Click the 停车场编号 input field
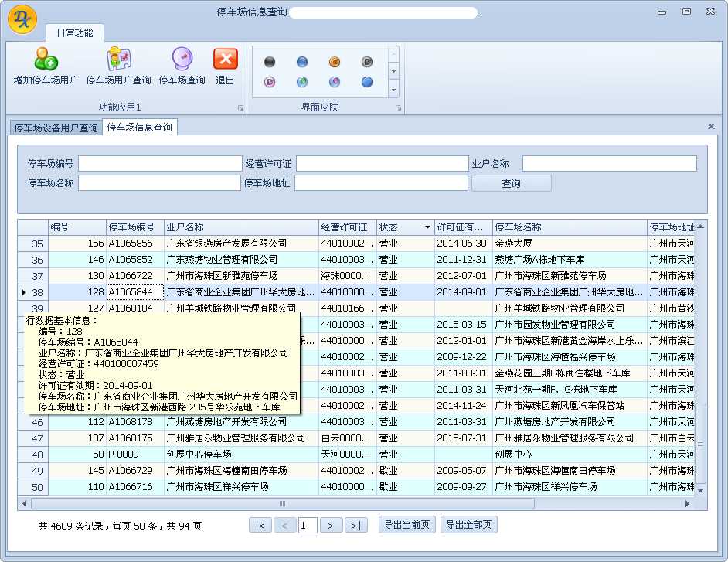 pos(160,163)
